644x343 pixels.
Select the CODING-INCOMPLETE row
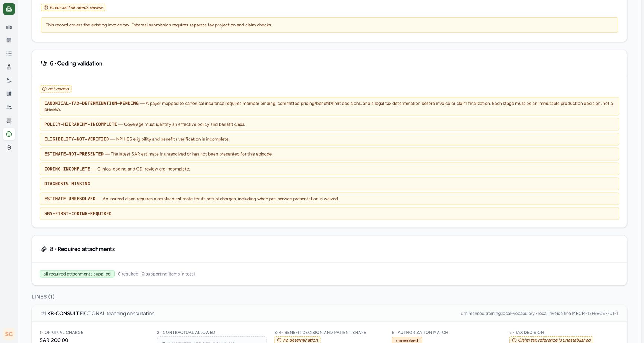click(x=329, y=169)
